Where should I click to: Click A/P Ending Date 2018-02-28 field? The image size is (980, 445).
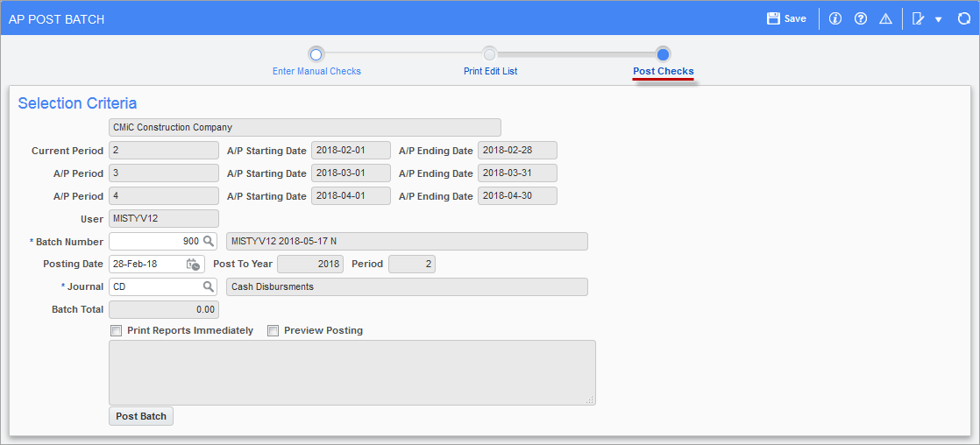point(517,150)
